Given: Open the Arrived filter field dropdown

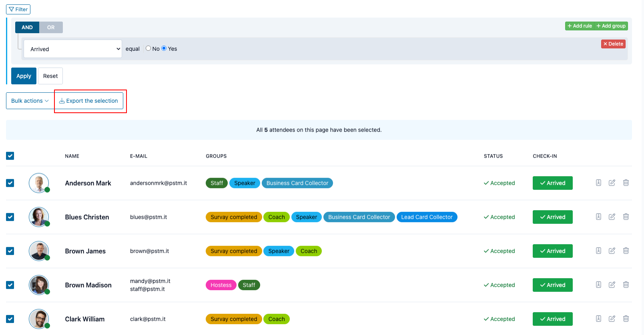Looking at the screenshot, I should (73, 49).
